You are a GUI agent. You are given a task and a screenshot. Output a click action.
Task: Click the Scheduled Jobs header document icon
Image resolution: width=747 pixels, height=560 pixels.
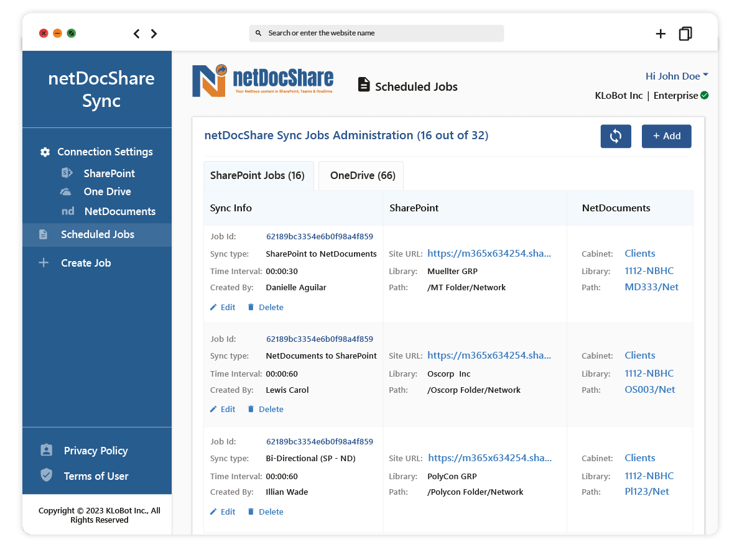364,85
